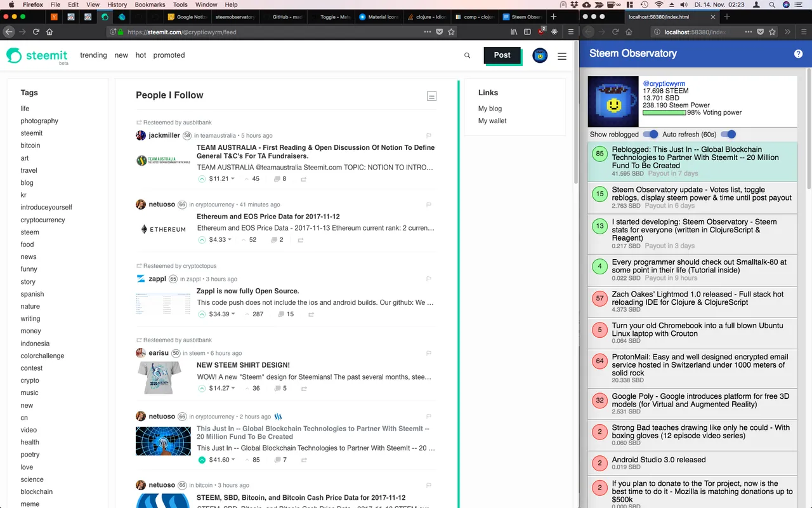Select the photography tag

pyautogui.click(x=39, y=121)
